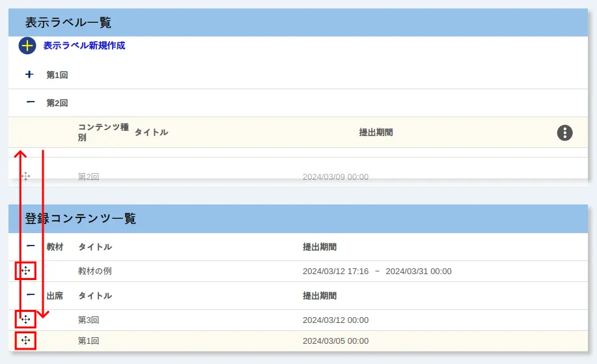Collapse the 第2回 label using minus sign
597x364 pixels.
point(29,102)
